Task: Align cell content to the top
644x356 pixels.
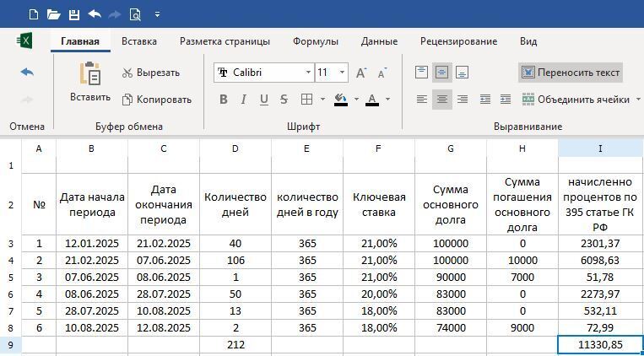Action: click(422, 73)
